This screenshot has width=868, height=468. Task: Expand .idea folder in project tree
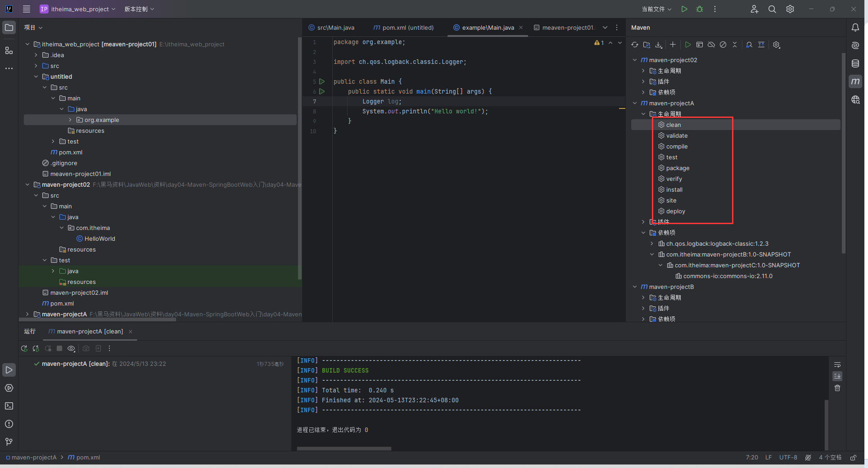point(36,55)
